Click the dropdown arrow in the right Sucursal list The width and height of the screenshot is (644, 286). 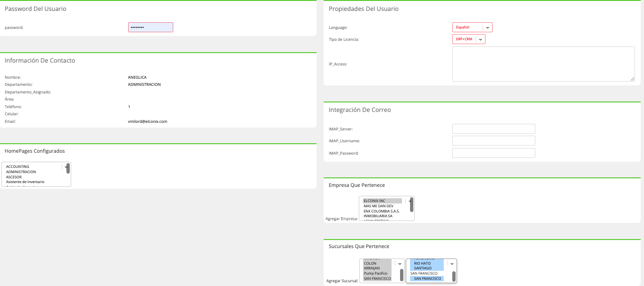coord(452,264)
